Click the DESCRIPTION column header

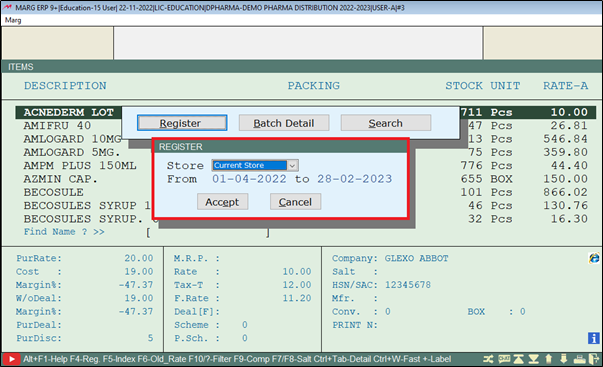pos(65,85)
